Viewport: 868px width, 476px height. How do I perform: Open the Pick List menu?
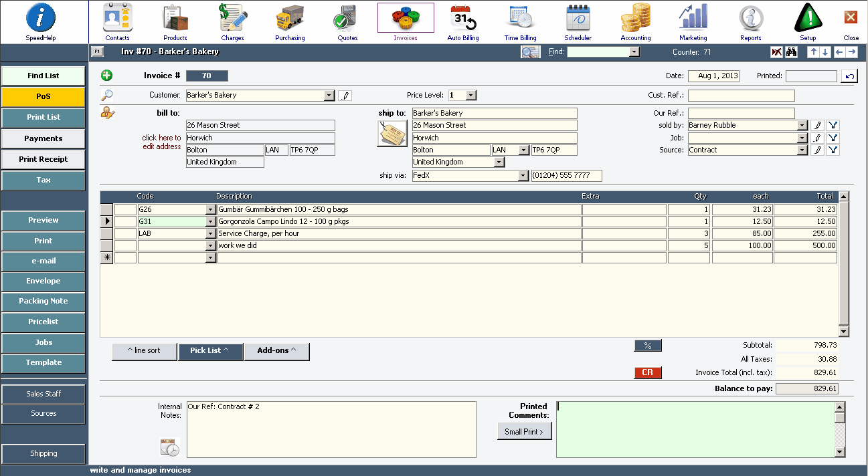tap(210, 351)
